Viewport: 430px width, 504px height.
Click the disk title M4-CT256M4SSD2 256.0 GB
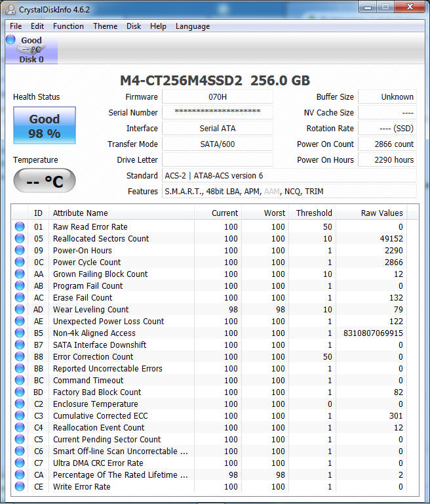tap(215, 80)
